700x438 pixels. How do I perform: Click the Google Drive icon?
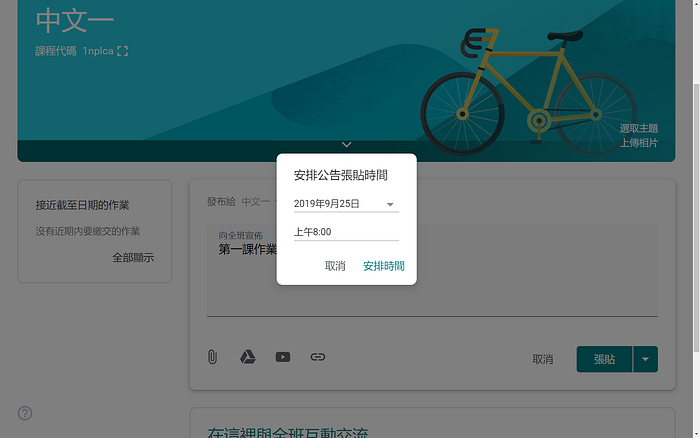[248, 357]
